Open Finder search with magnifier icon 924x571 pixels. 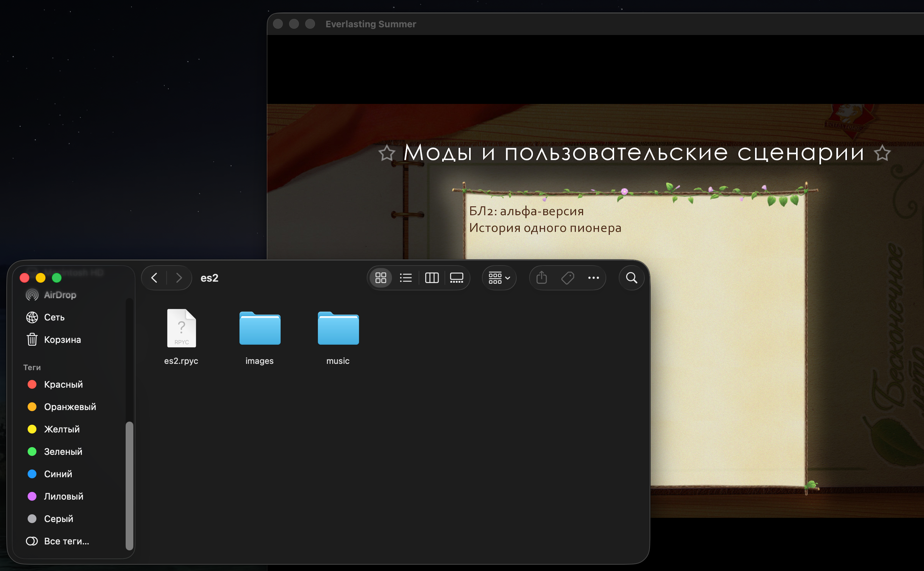pos(631,278)
